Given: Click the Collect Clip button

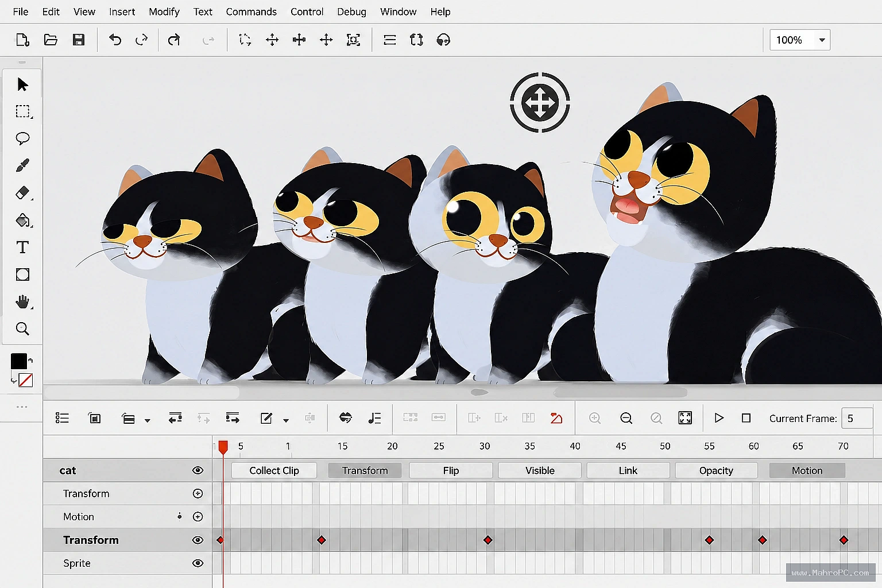Looking at the screenshot, I should (x=274, y=470).
